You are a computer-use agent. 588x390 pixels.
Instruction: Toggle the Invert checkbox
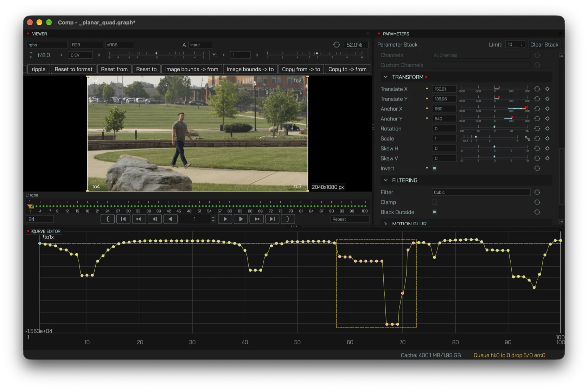[434, 168]
